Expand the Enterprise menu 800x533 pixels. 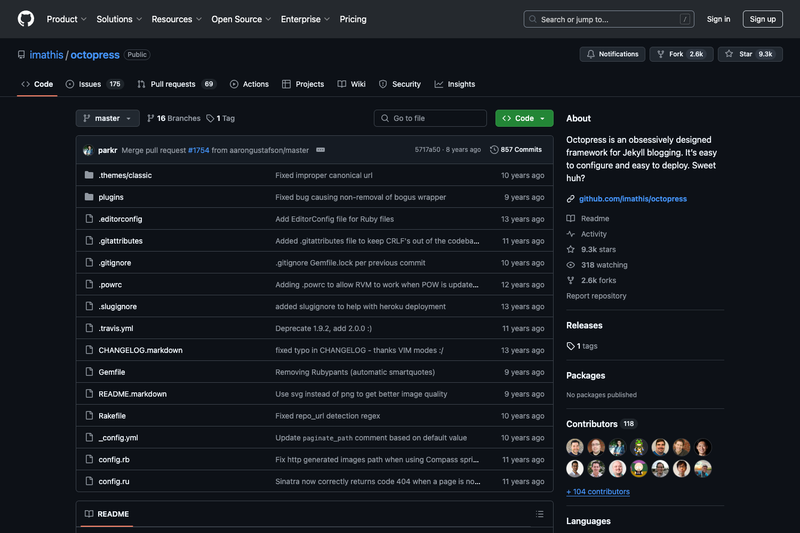tap(305, 19)
